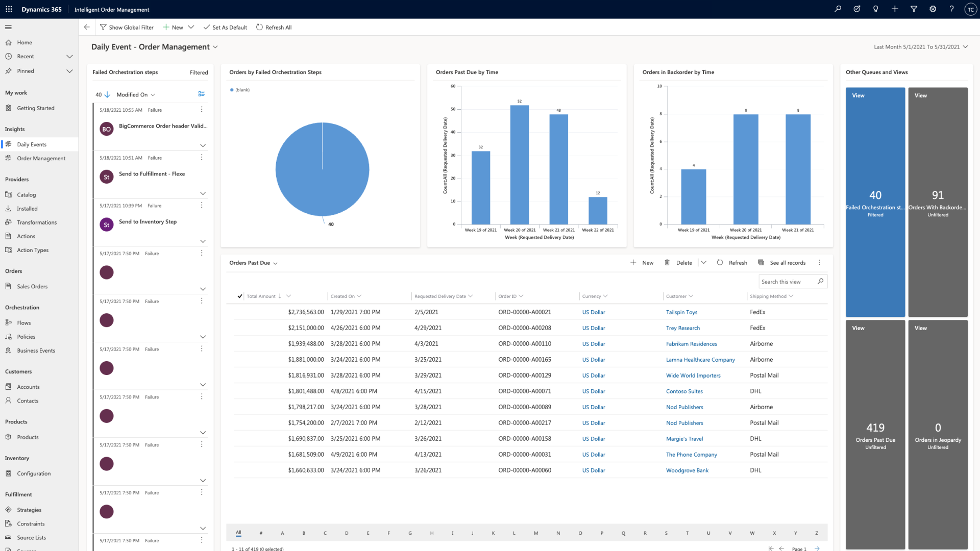980x551 pixels.
Task: Open Strategies under Fulfillment
Action: tap(29, 510)
